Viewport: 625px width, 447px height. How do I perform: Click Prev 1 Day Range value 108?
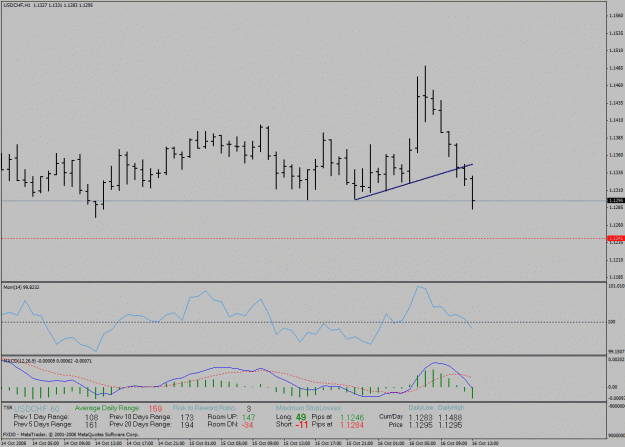[92, 417]
